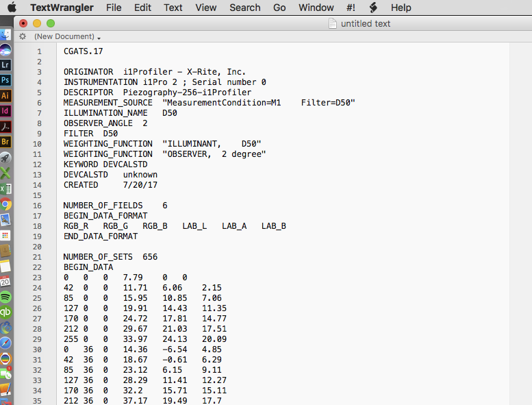532x405 pixels.
Task: Open FaceTime with notification badge in the Dock
Action: [5, 373]
